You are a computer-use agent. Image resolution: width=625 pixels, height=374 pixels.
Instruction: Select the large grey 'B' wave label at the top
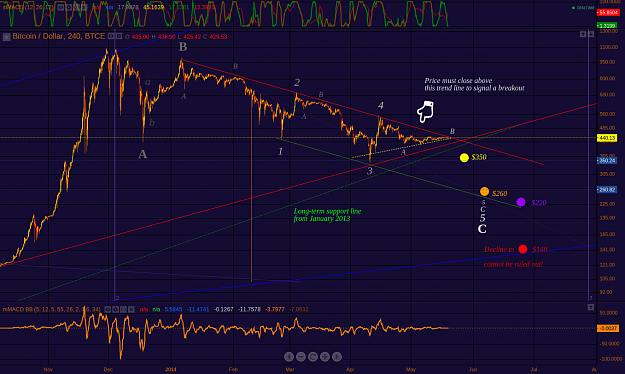pyautogui.click(x=183, y=47)
